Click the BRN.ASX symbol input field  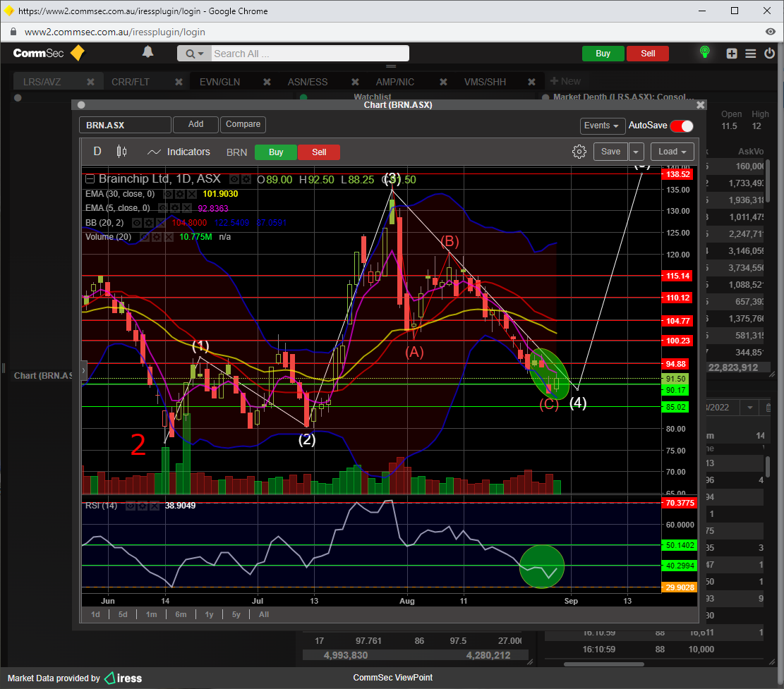point(125,125)
